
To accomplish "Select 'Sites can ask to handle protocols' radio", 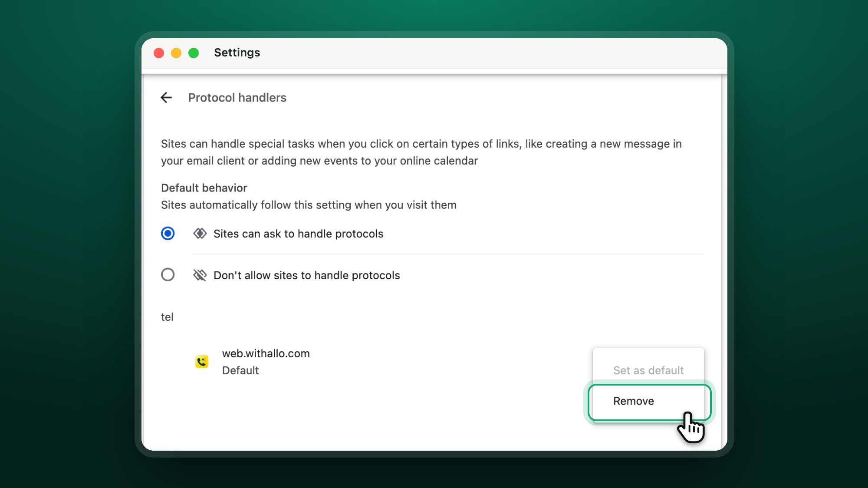I will [x=168, y=234].
